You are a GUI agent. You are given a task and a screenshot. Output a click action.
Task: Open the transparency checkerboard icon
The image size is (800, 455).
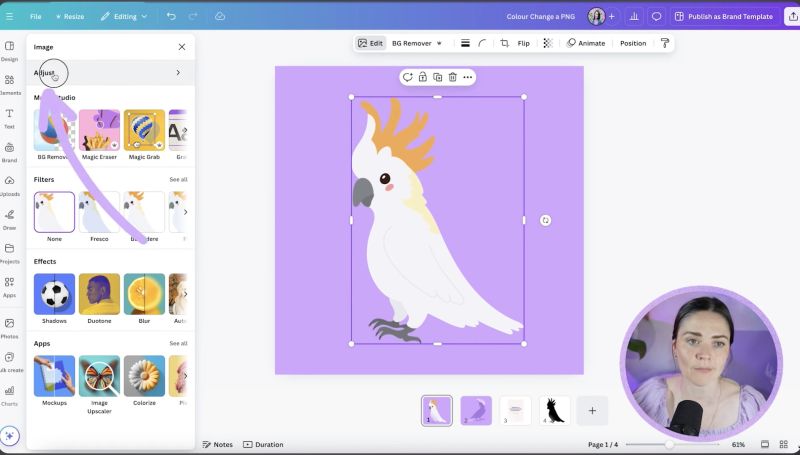(x=547, y=43)
